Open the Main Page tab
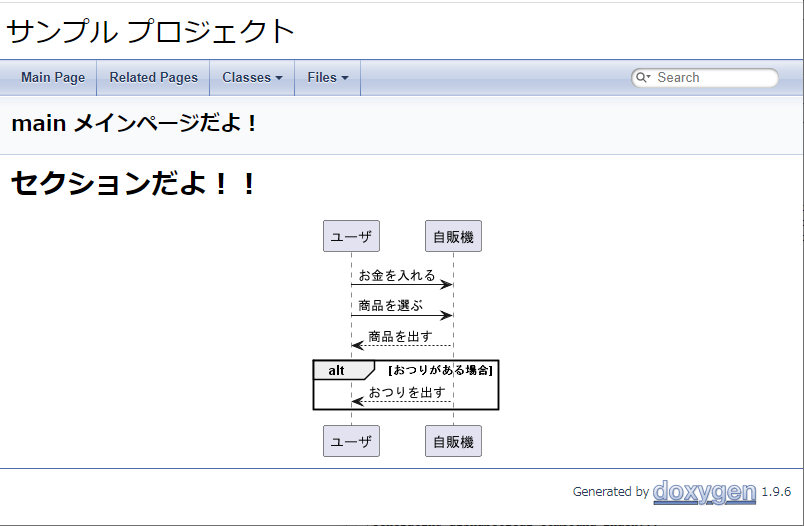This screenshot has width=804, height=526. 53,77
